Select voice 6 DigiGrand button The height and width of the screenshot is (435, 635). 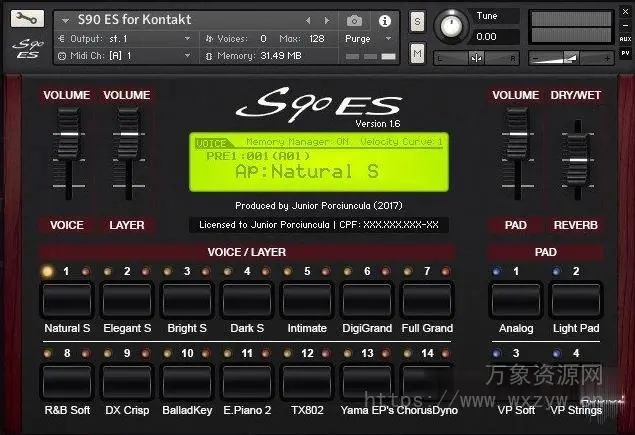click(367, 300)
